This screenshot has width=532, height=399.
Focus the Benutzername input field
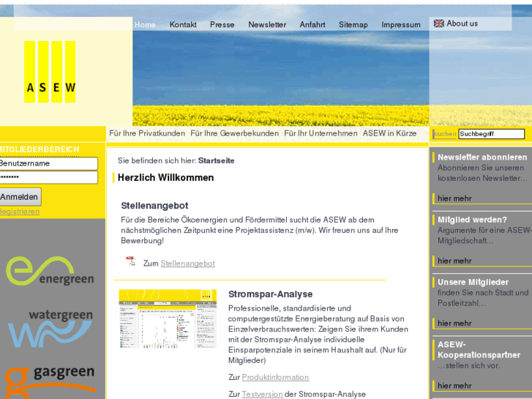click(x=48, y=164)
